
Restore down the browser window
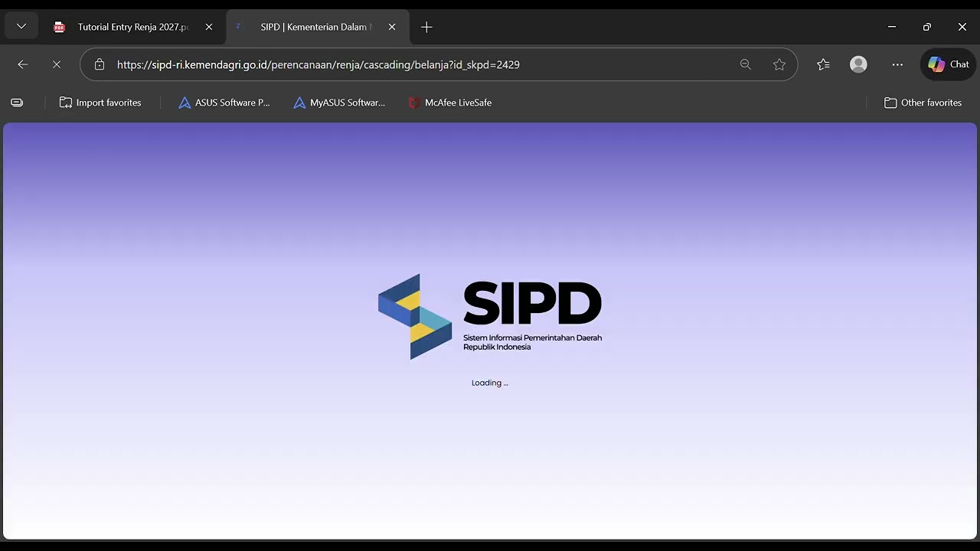(x=927, y=27)
